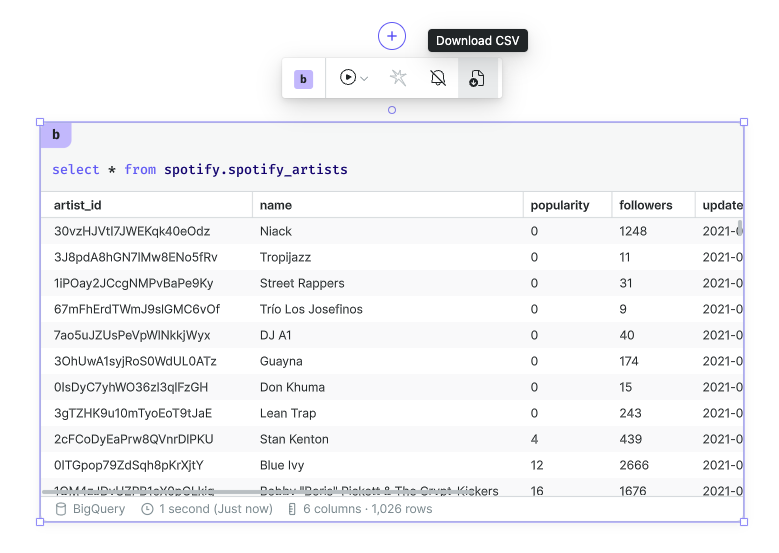Click the vertical scrollbar thumb of table
779x553 pixels.
[x=740, y=228]
